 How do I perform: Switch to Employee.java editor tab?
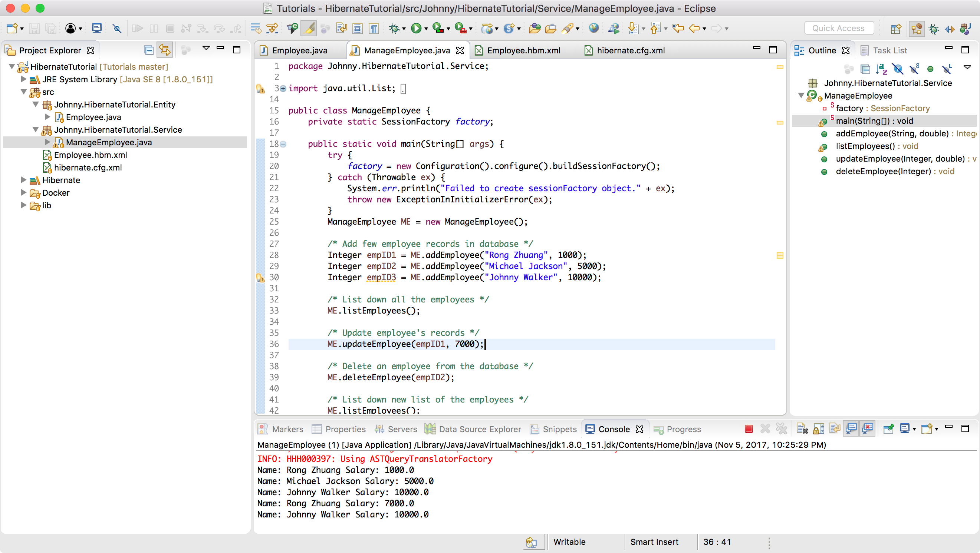click(x=300, y=50)
